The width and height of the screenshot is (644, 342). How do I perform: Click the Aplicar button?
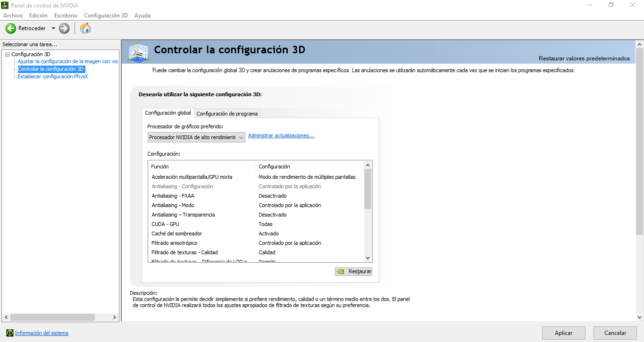click(x=563, y=333)
